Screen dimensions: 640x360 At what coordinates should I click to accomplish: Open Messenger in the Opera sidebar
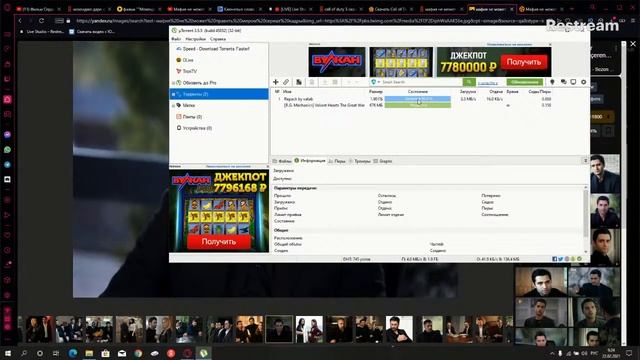[x=7, y=135]
